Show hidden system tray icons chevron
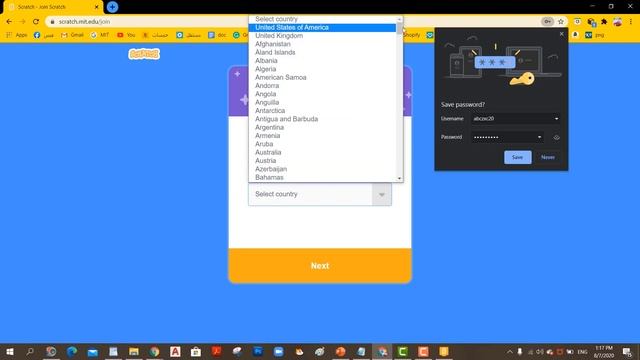Screen dimensions: 640x360 [510, 352]
